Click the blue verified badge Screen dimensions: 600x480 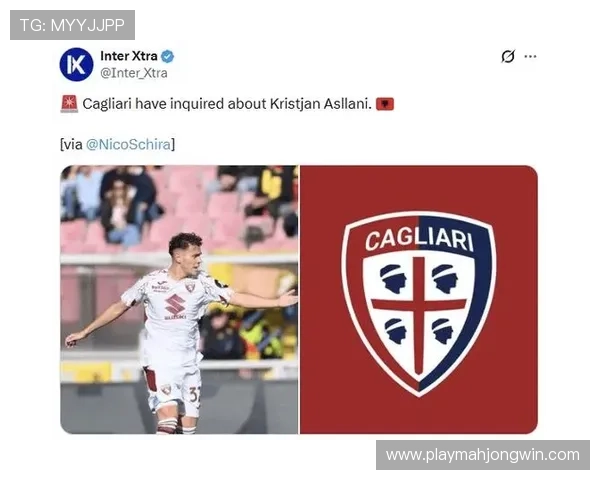[167, 56]
